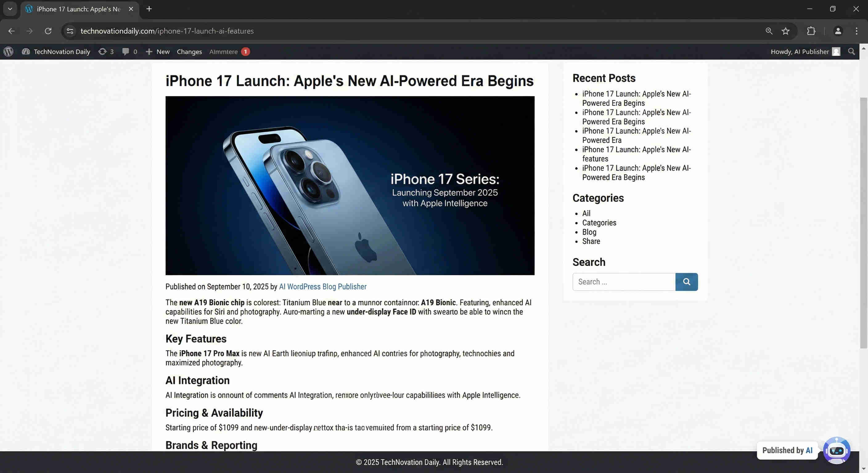Click the Key Features heading
Image resolution: width=868 pixels, height=473 pixels.
196,339
